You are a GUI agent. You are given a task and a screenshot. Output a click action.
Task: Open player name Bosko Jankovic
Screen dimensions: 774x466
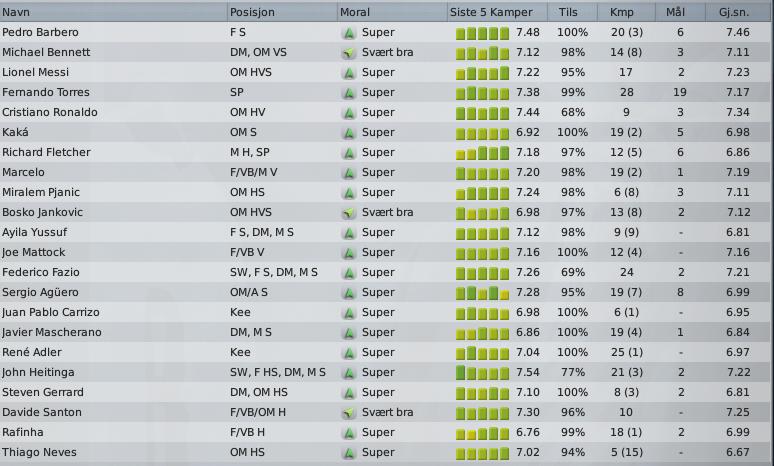(42, 212)
